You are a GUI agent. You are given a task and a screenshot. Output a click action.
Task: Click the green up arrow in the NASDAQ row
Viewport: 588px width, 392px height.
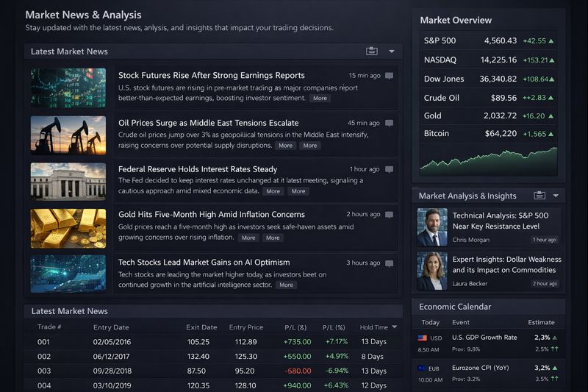pyautogui.click(x=552, y=60)
